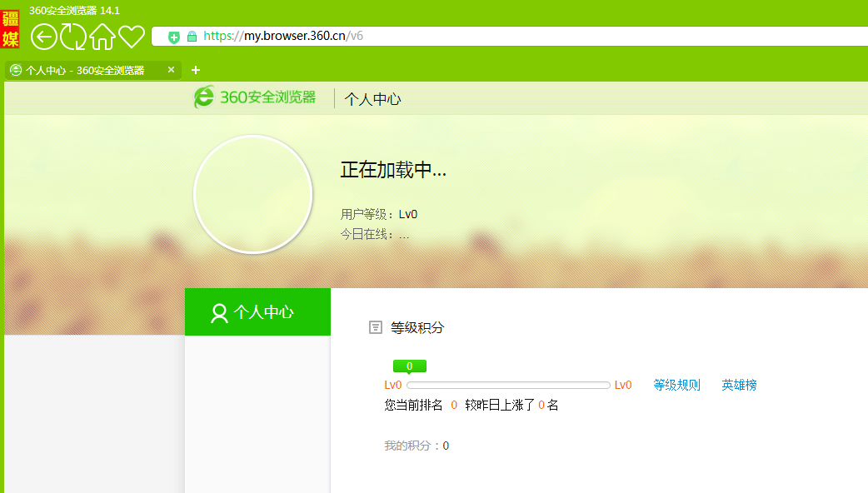Click the 较昨日上涨了 0 名 text
Screen dimensions: 868x493
click(x=511, y=405)
